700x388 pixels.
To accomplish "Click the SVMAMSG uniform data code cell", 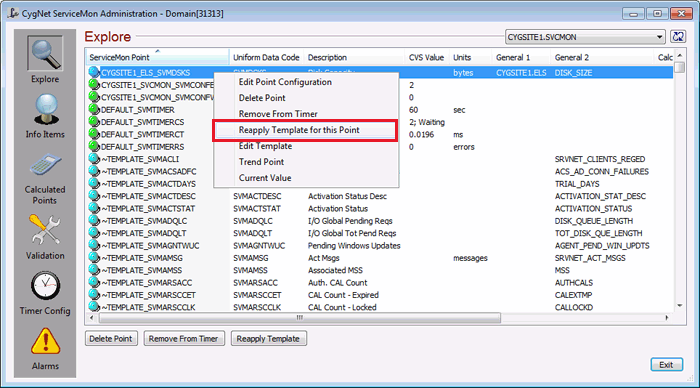I will pyautogui.click(x=251, y=258).
